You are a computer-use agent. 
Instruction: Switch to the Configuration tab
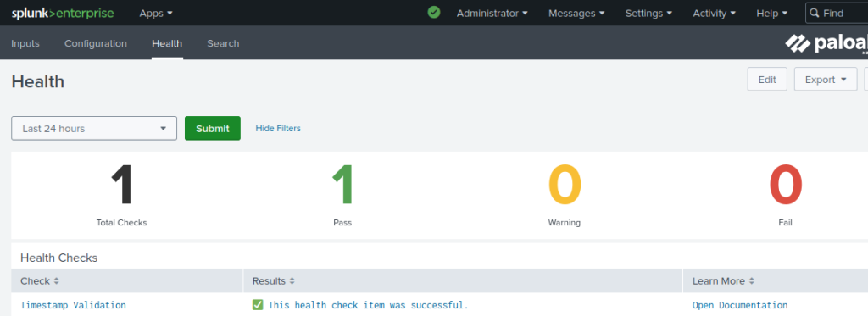point(96,43)
